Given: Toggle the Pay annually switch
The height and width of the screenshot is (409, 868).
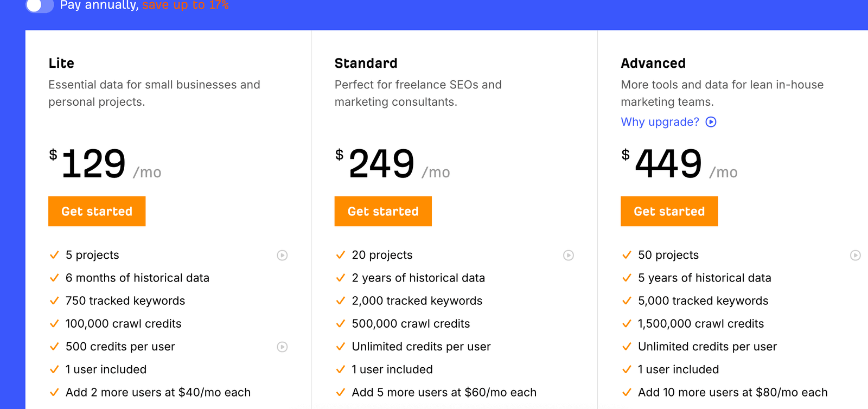Looking at the screenshot, I should click(x=40, y=5).
